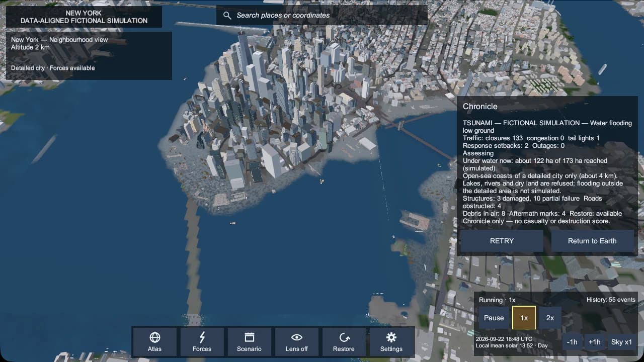Advance time with +1h
This screenshot has height=362, width=644.
point(595,342)
